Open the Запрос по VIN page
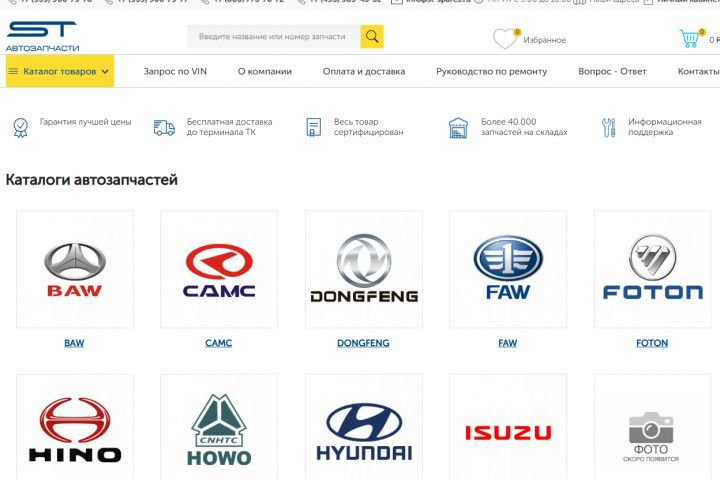720x480 pixels. click(175, 71)
